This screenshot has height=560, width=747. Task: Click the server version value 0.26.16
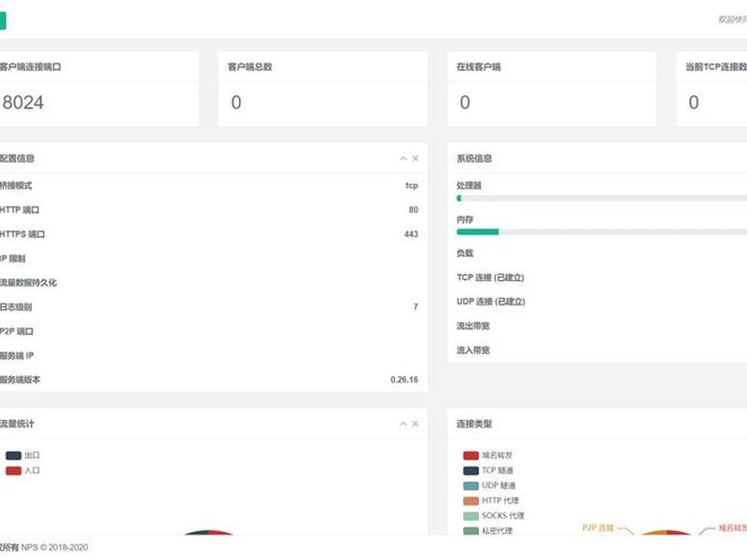tap(404, 380)
